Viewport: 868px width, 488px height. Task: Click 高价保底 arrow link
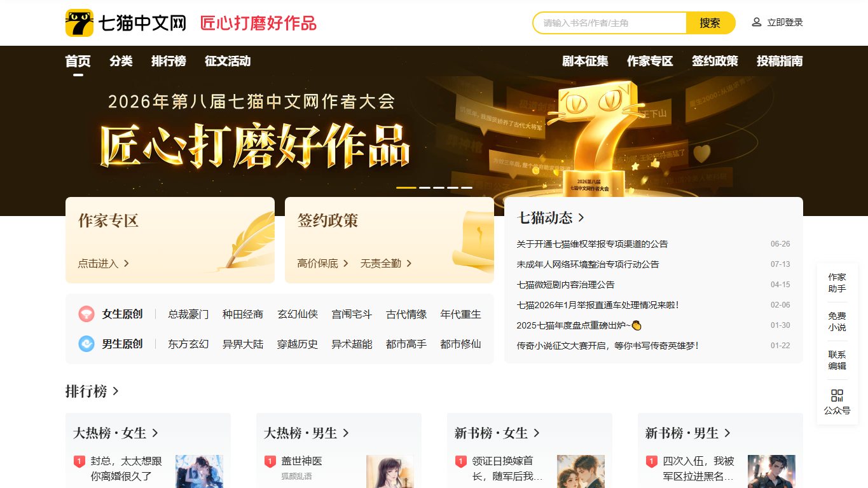pos(323,263)
